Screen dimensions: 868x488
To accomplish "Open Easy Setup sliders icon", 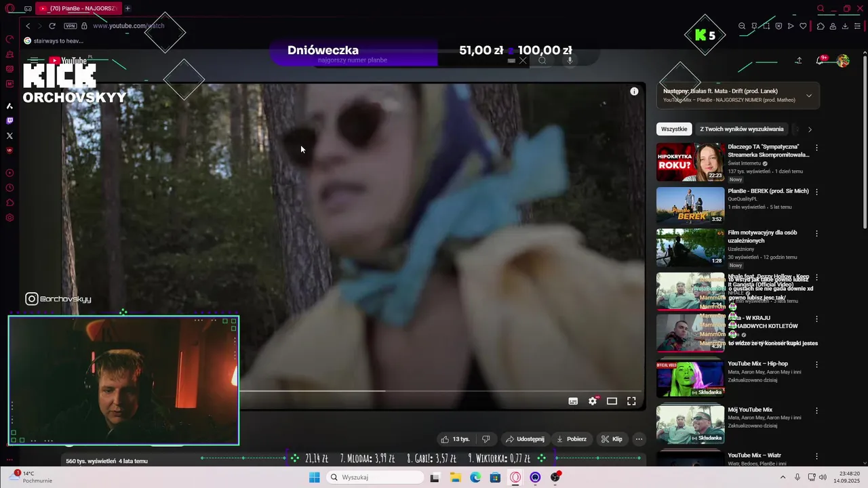I will tap(858, 26).
